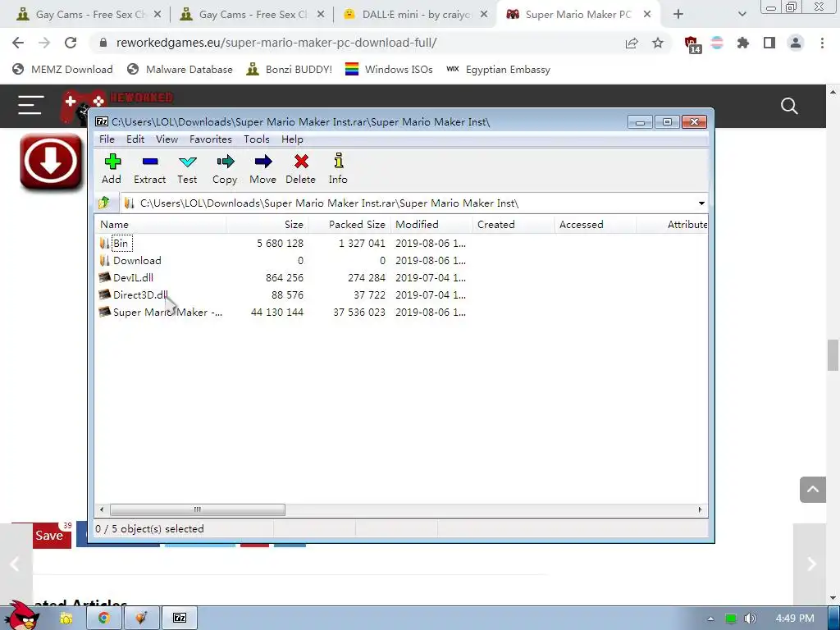Go up one folder level in 7-Zip
The width and height of the screenshot is (840, 630).
point(104,203)
